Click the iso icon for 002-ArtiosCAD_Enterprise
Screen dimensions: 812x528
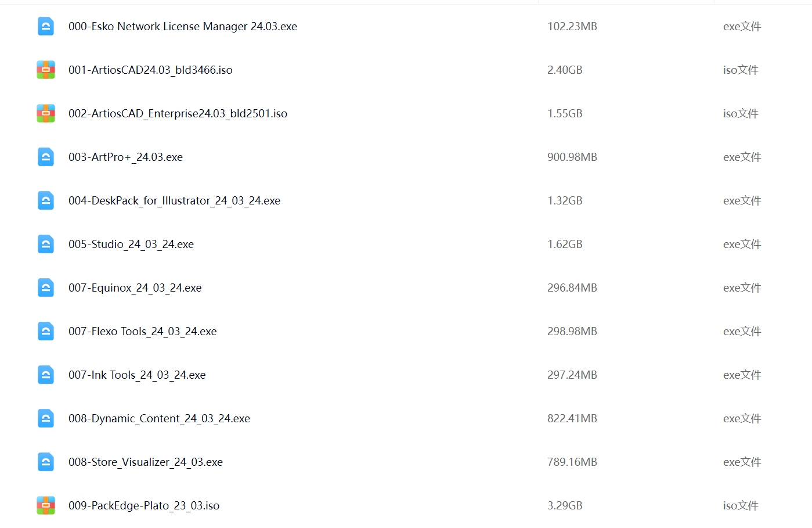point(46,113)
